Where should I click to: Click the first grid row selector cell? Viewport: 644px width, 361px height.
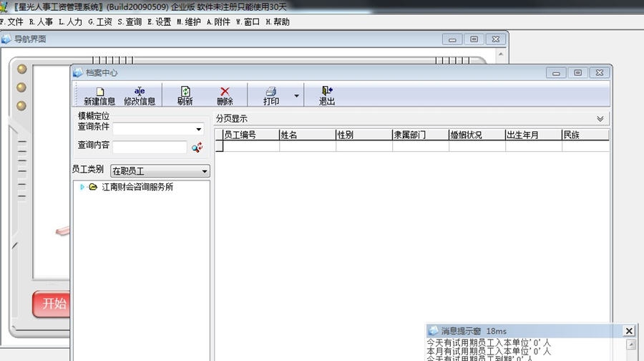(x=219, y=146)
